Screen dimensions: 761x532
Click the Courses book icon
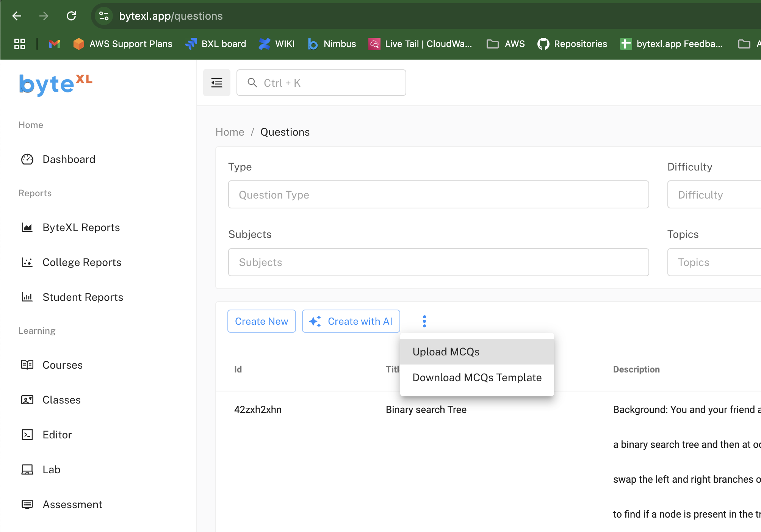tap(27, 365)
